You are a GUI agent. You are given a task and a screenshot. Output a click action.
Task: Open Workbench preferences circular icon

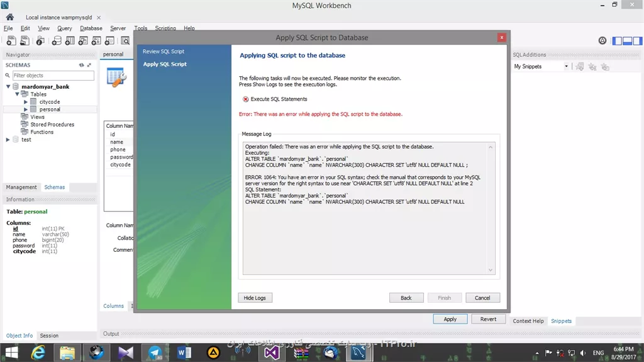click(x=602, y=40)
